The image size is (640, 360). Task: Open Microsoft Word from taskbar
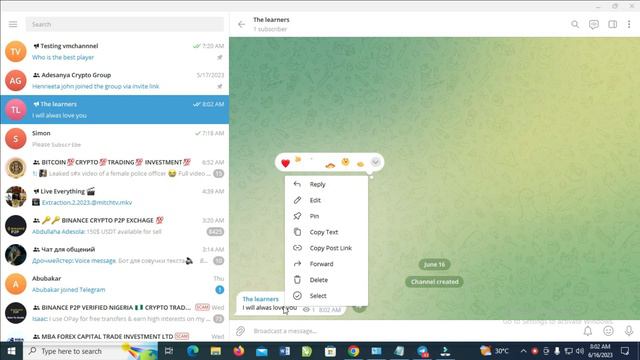click(x=284, y=351)
